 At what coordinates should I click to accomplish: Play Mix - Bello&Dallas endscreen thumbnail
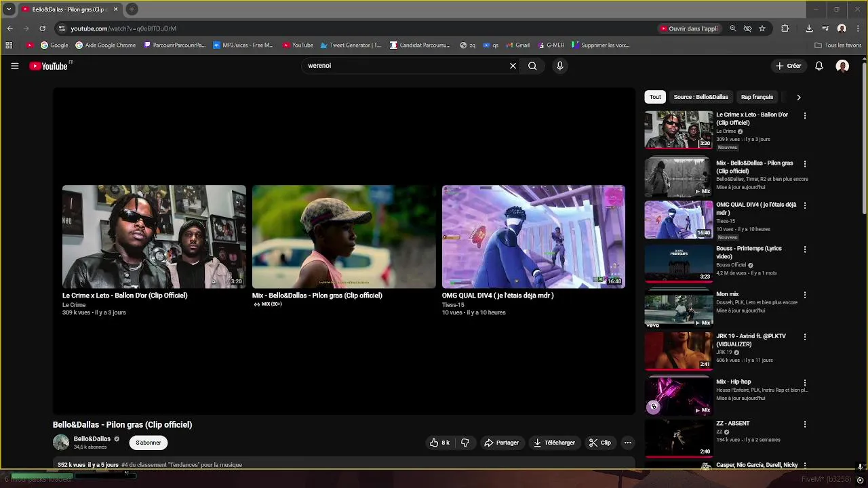click(344, 237)
